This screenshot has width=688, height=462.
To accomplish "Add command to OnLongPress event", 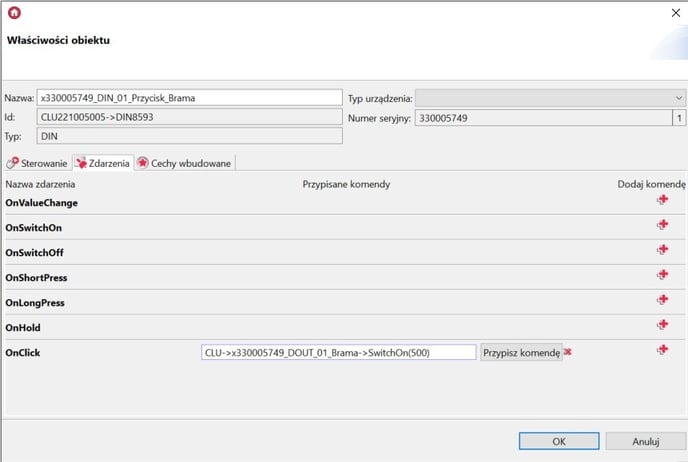I will click(662, 300).
